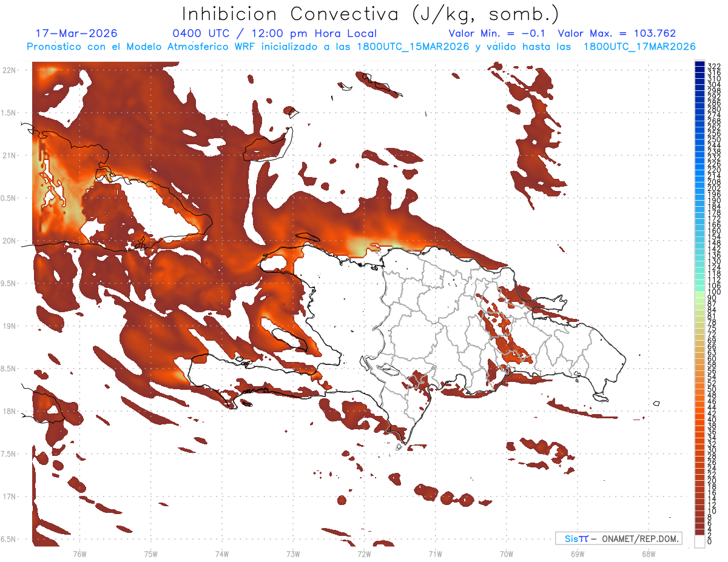Click the '68W' longitude label

[x=648, y=554]
